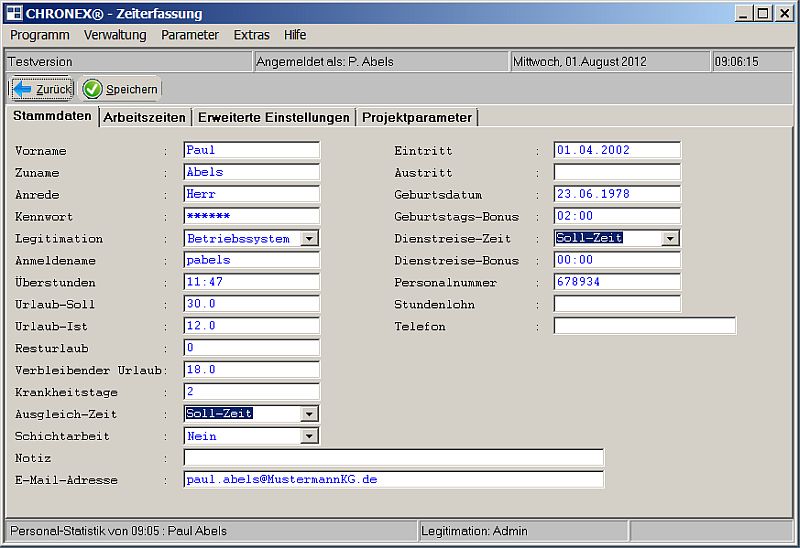Click the Anrede field containing Herr
This screenshot has height=548, width=800.
tap(252, 194)
